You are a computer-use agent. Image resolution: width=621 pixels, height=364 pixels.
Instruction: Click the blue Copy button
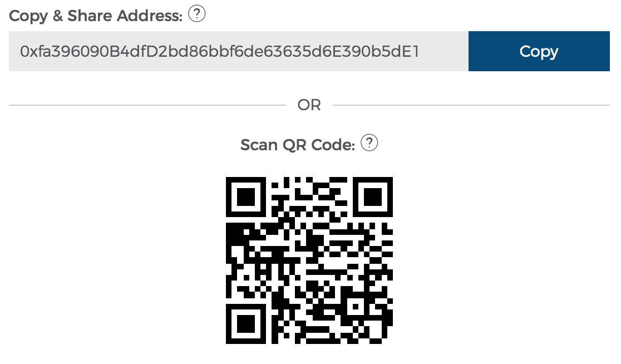[x=539, y=51]
